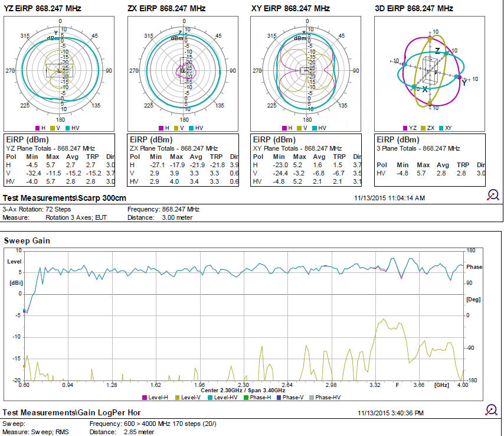Click 'ZX Plane Totals - 868.247 MHz' subtitle
This screenshot has height=436, width=504.
pyautogui.click(x=174, y=148)
